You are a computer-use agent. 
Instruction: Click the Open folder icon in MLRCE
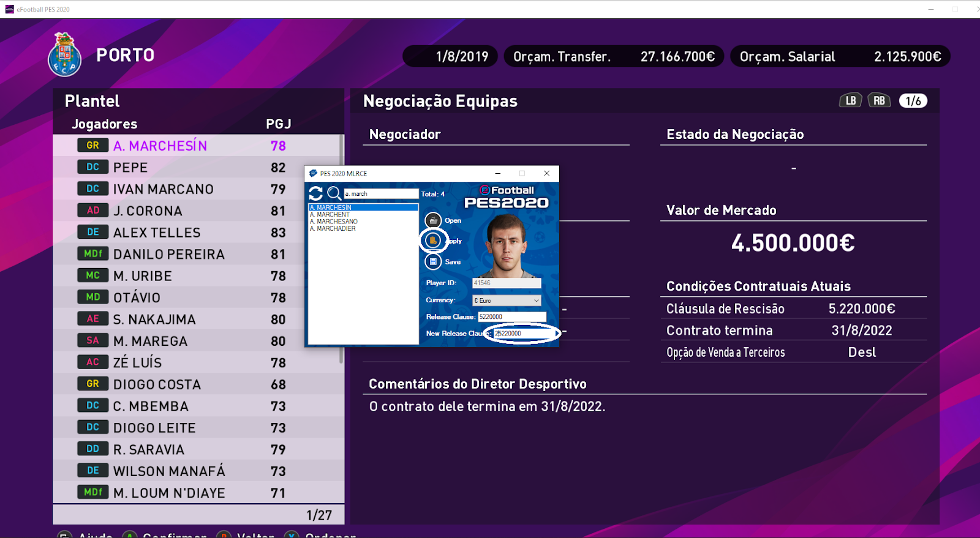pyautogui.click(x=433, y=220)
